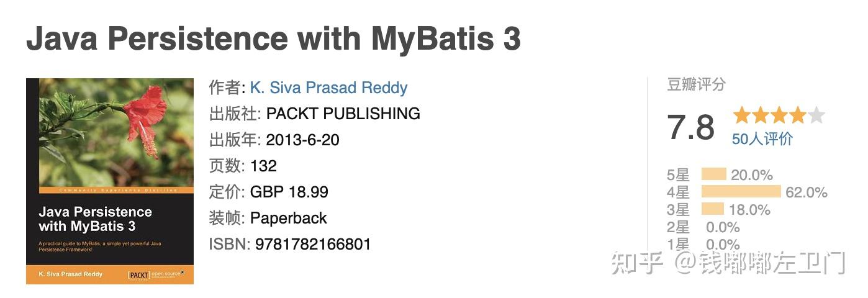
Task: Click the ISBN number 9781782166801
Action: pos(312,244)
